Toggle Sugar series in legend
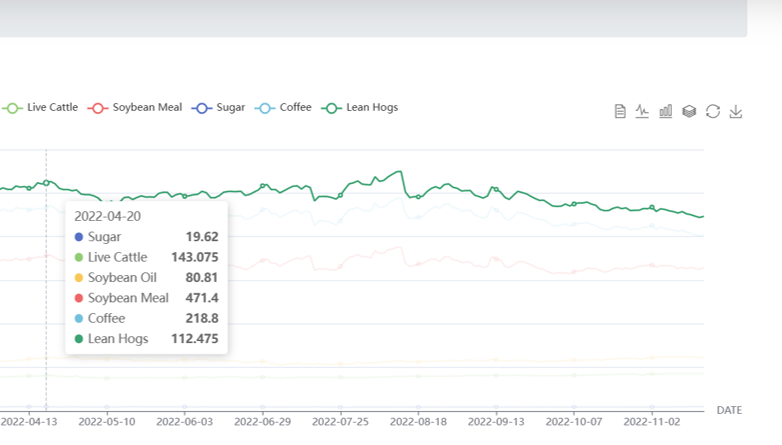 point(218,107)
